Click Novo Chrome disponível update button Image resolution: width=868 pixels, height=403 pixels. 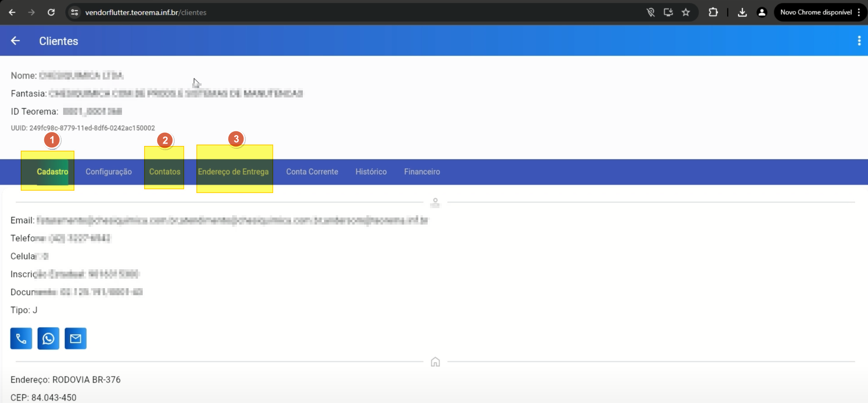tap(816, 12)
